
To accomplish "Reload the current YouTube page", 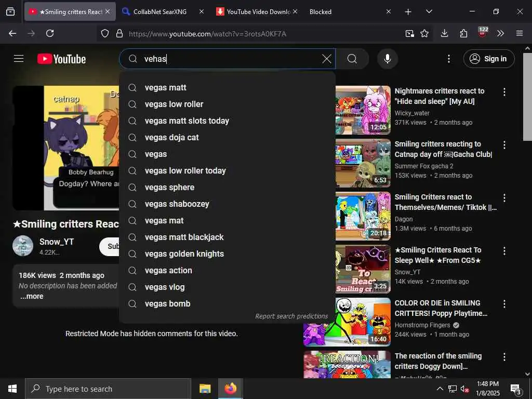I will click(x=50, y=33).
